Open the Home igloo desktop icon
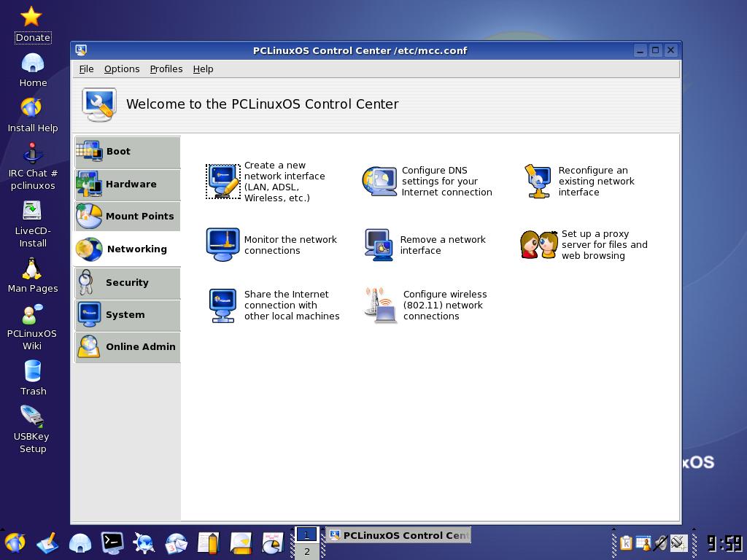Image resolution: width=747 pixels, height=560 pixels. 33,63
